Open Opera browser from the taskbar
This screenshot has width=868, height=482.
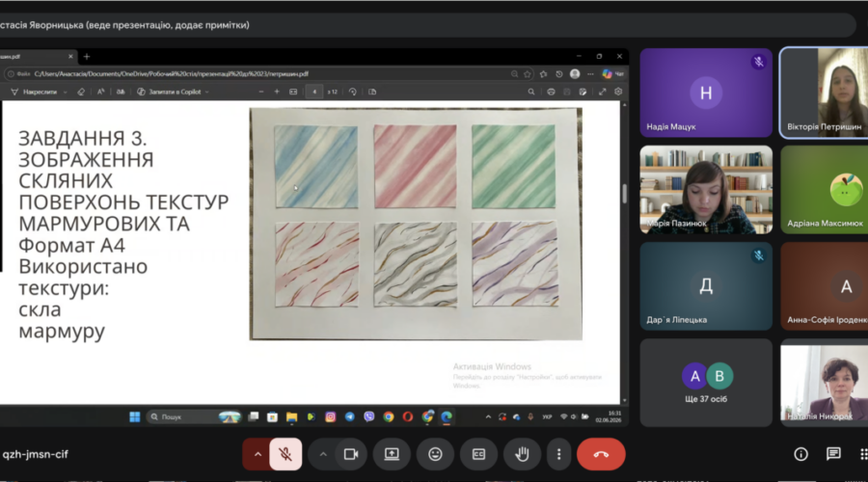pyautogui.click(x=408, y=416)
